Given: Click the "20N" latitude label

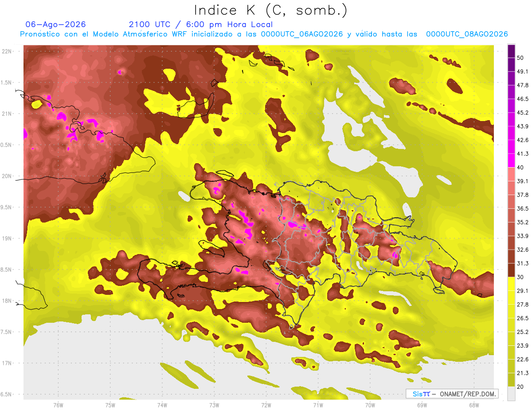Looking at the screenshot, I should point(8,176).
